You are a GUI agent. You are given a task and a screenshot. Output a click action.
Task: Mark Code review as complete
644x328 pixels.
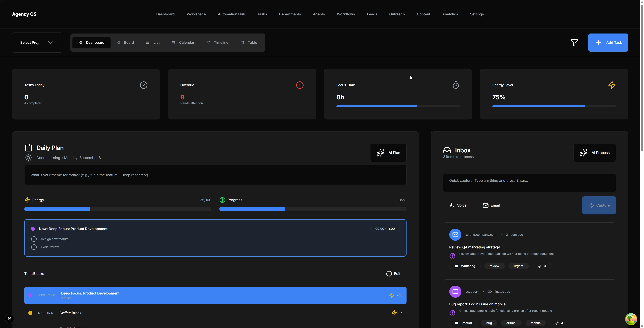[34, 247]
